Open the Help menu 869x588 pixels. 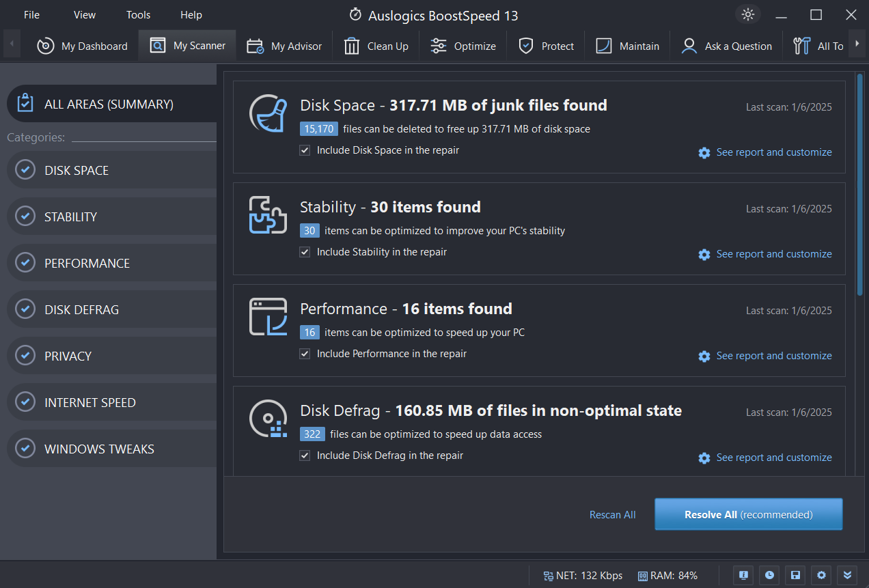point(191,14)
